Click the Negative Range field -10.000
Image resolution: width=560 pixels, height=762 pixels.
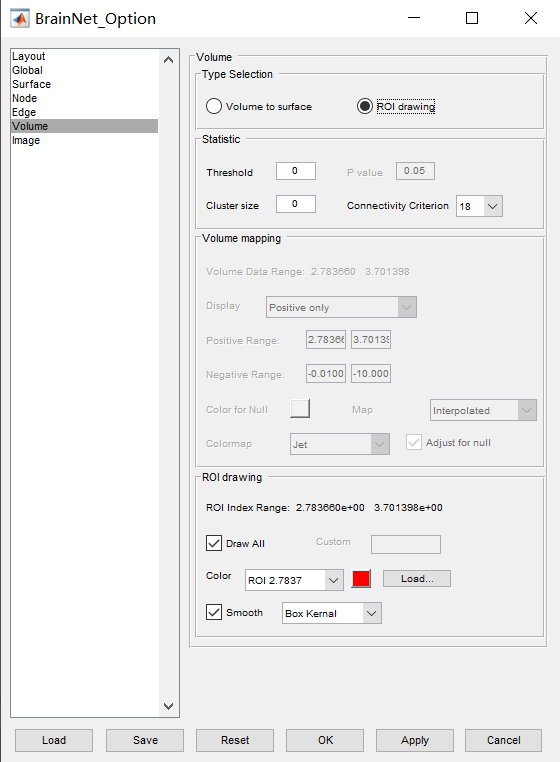coord(371,374)
